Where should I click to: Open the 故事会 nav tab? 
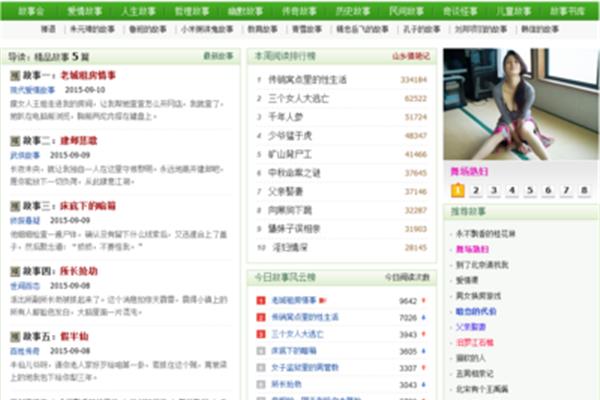pyautogui.click(x=31, y=11)
